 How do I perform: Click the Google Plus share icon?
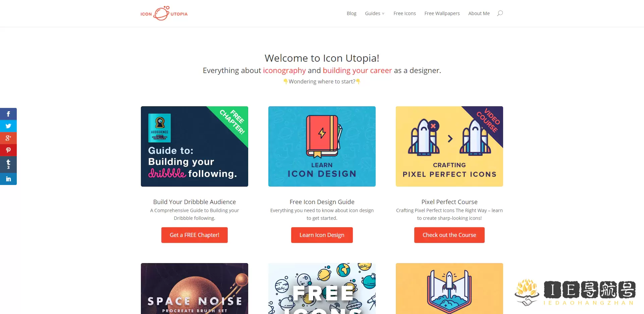[8, 138]
